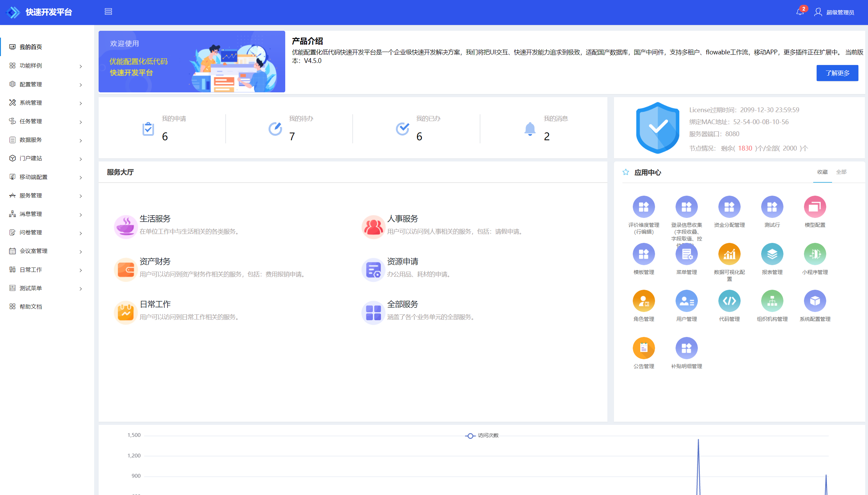868x495 pixels.
Task: Open the 角色管理 app icon
Action: [x=643, y=301]
